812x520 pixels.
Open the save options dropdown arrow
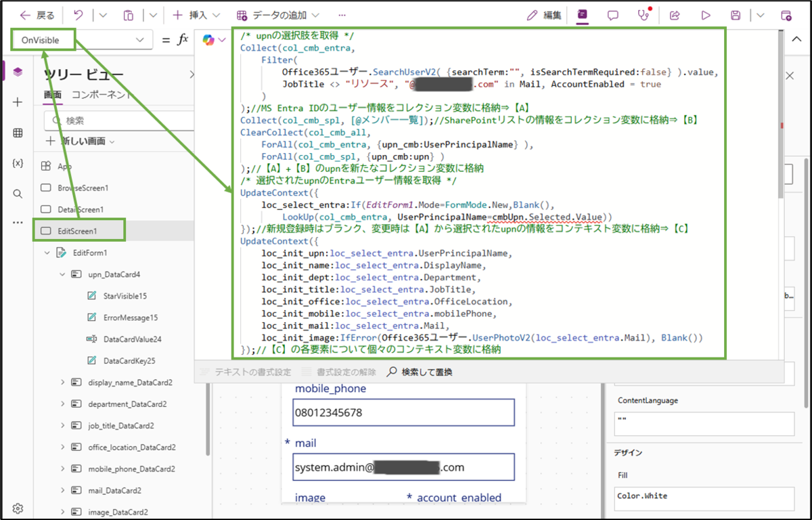click(x=761, y=15)
